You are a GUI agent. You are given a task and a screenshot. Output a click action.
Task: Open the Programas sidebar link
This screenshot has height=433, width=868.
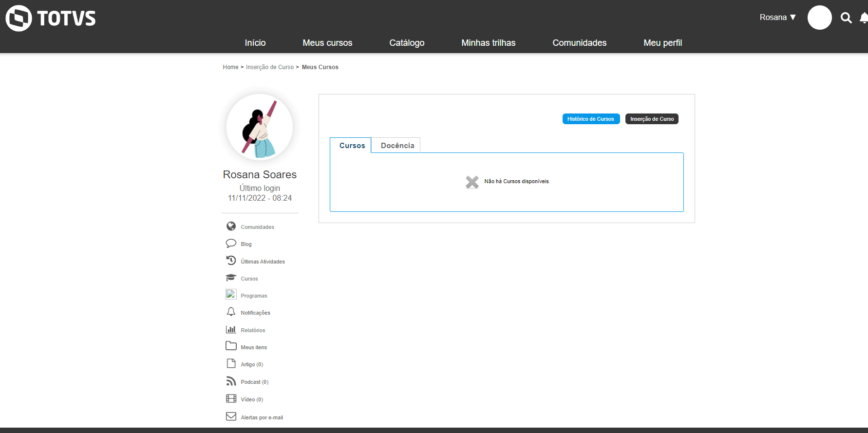point(254,296)
